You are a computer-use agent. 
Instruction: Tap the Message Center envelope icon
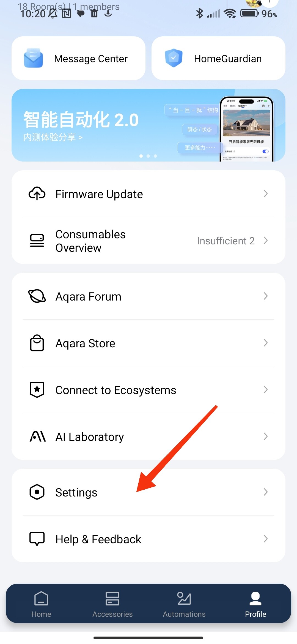[33, 58]
